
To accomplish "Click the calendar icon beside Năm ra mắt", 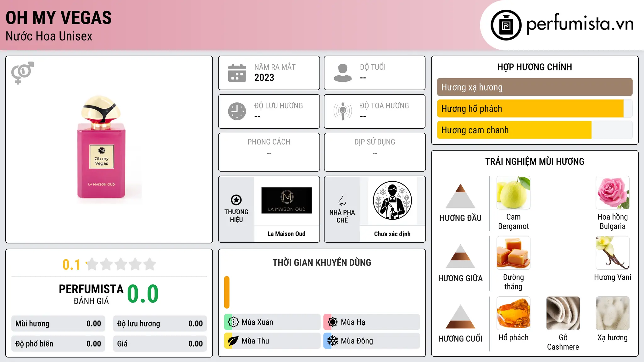I will [x=237, y=73].
